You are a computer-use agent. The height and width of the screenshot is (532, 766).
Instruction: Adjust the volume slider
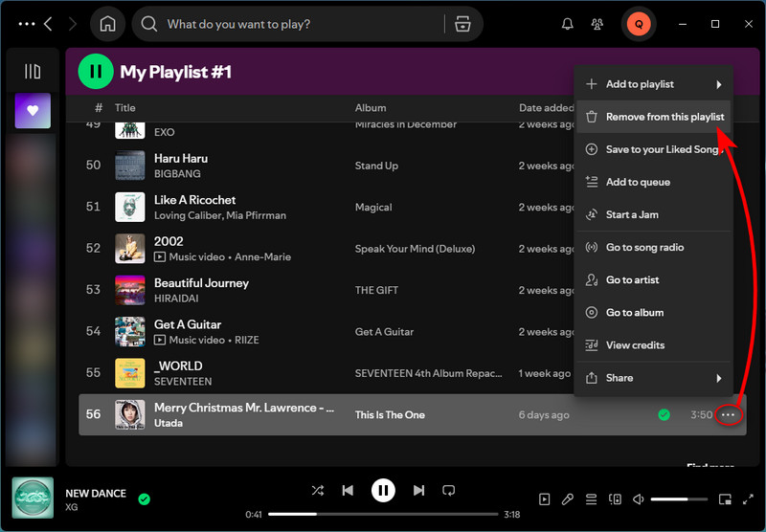tap(679, 499)
